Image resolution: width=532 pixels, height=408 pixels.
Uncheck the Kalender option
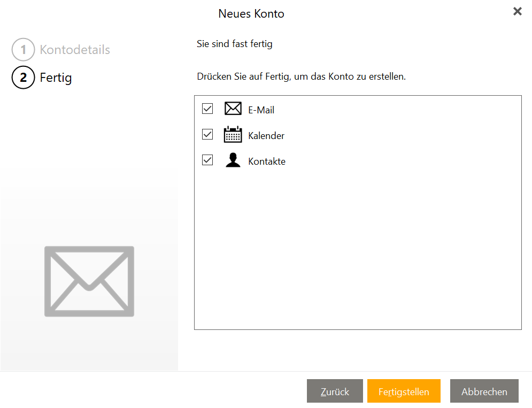[207, 134]
